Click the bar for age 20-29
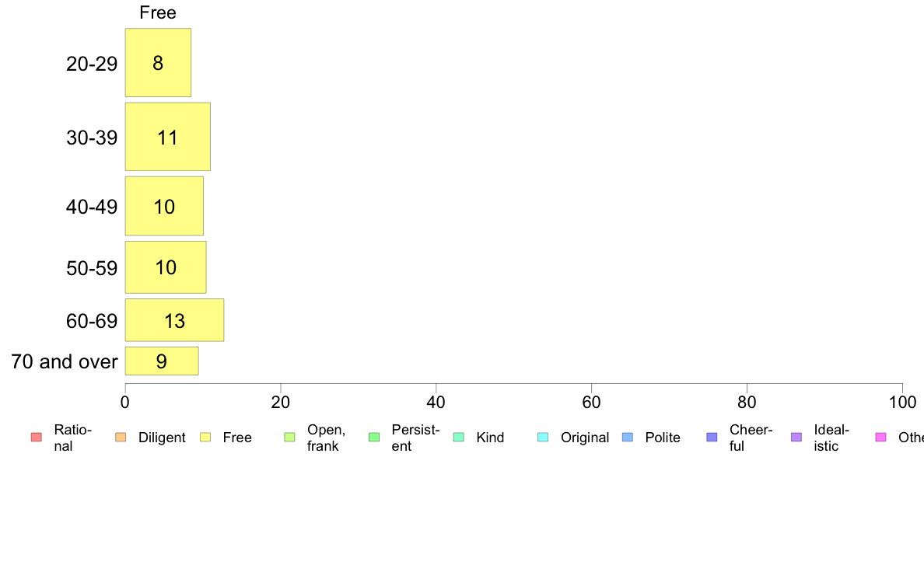The image size is (924, 572). [x=158, y=63]
